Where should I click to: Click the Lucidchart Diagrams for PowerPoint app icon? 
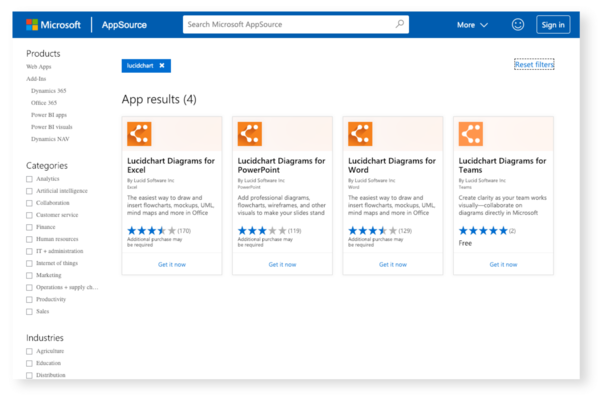click(x=249, y=134)
